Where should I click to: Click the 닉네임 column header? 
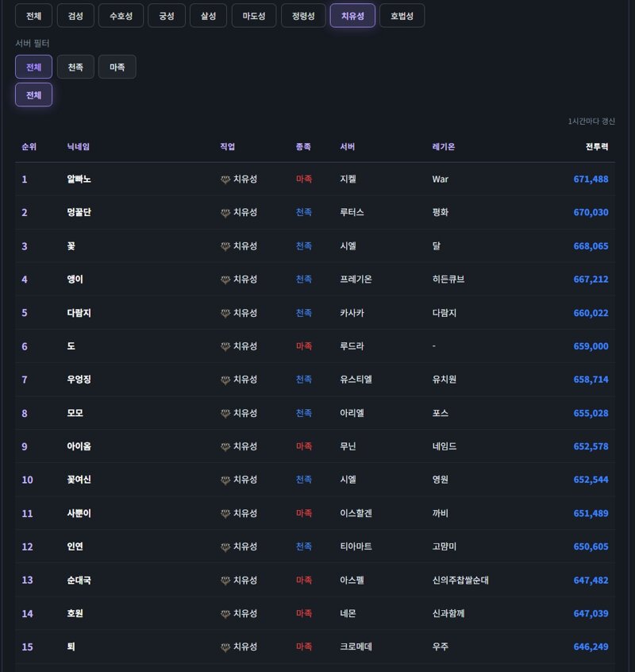coord(79,147)
